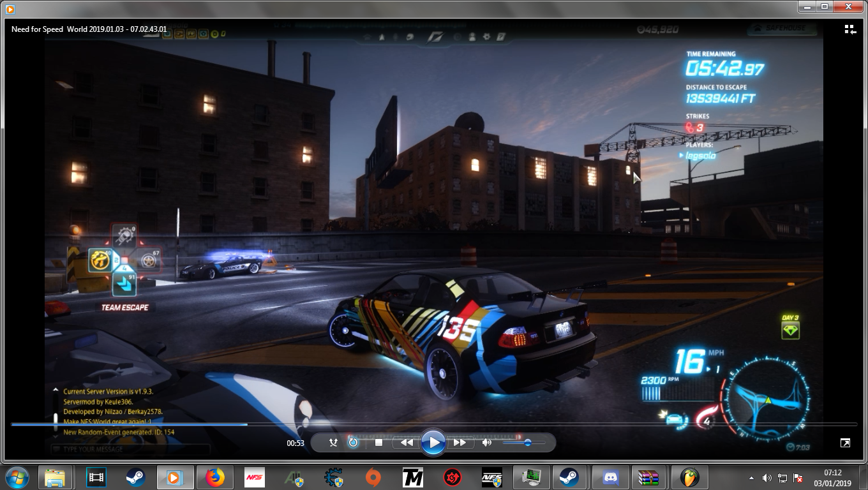Click the TYPE YOUR MESSAGE chat field
The height and width of the screenshot is (490, 868).
pos(131,449)
